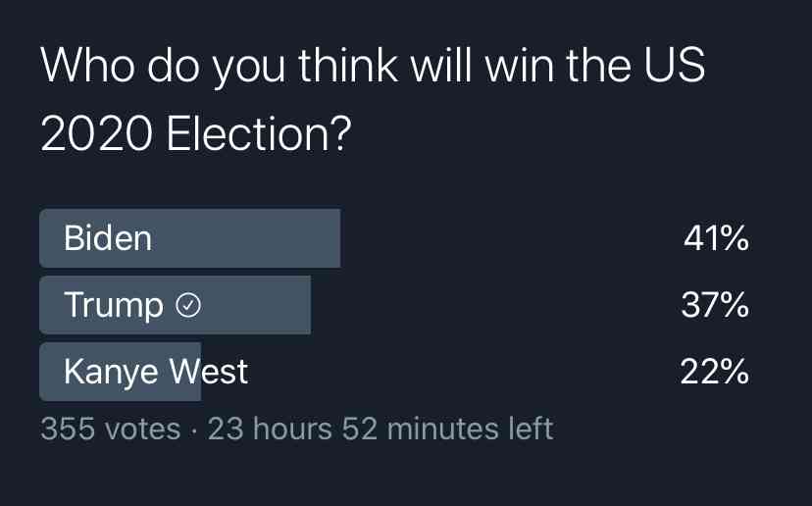This screenshot has width=812, height=506.
Task: Click 'minutes left' in poll footer
Action: pyautogui.click(x=470, y=429)
